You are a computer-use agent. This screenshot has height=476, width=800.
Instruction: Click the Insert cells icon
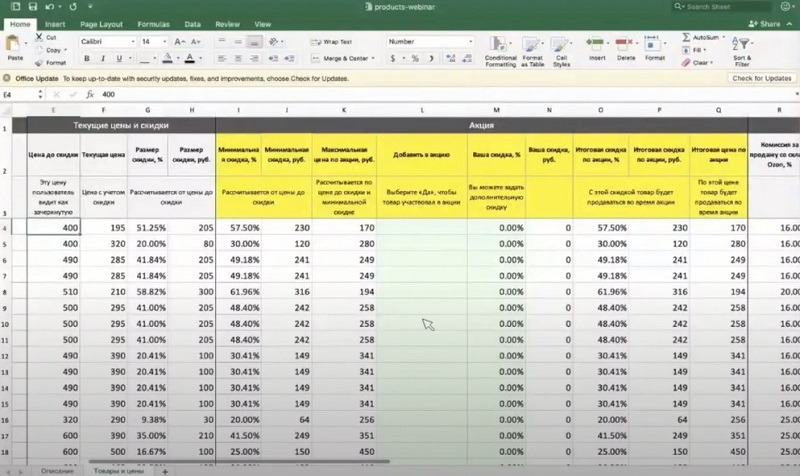click(595, 43)
